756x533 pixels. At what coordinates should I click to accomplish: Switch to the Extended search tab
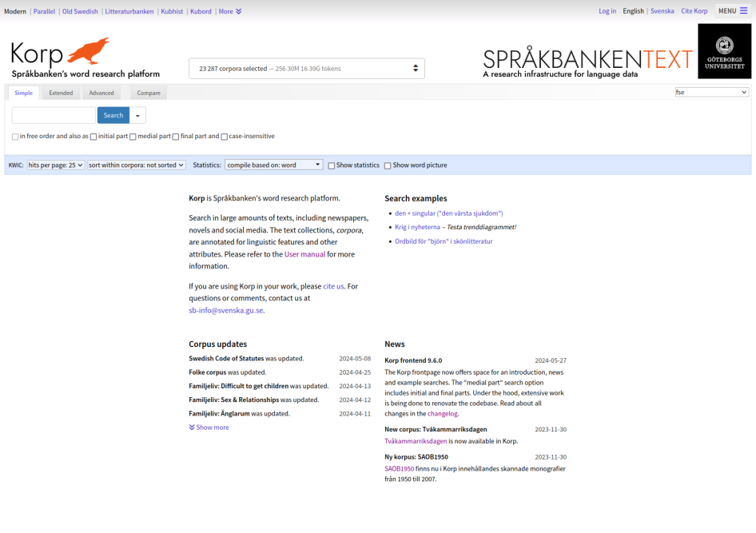click(x=61, y=93)
